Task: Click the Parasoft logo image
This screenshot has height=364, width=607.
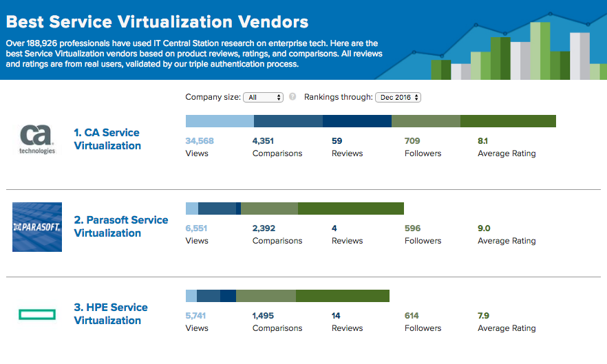Action: (x=37, y=227)
